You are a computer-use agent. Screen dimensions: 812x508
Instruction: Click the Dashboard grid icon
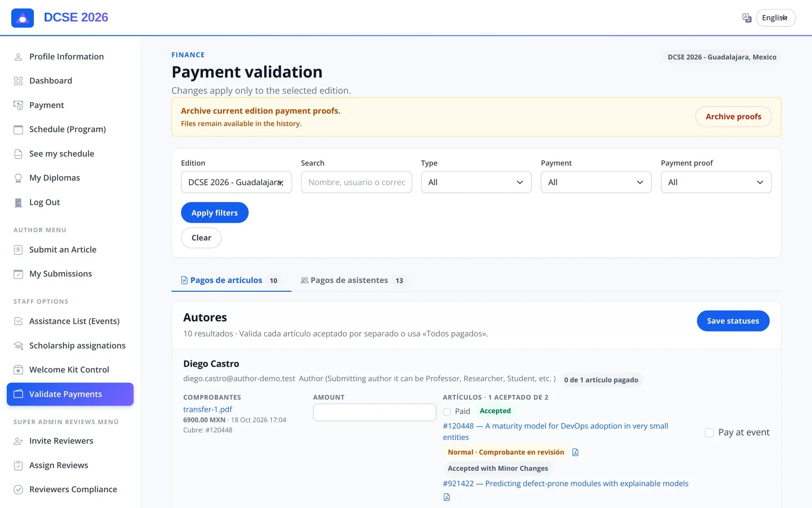18,81
